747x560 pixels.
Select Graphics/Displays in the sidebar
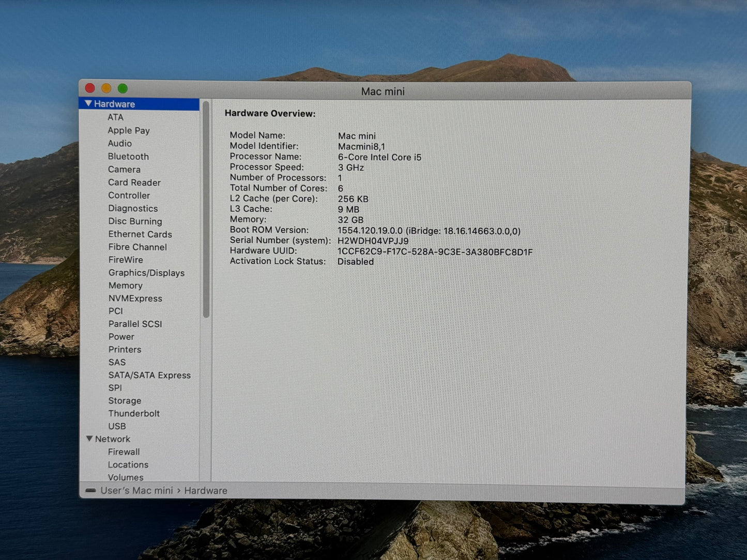point(146,273)
